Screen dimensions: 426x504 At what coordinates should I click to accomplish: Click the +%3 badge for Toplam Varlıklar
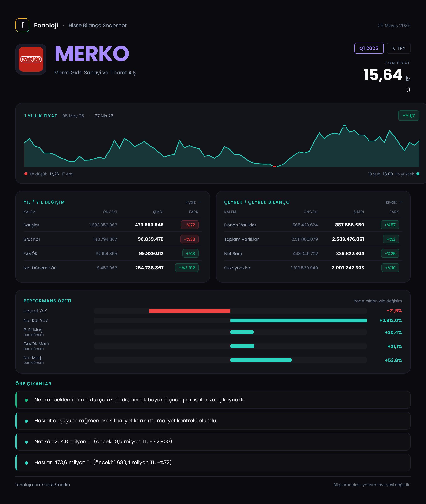391,239
